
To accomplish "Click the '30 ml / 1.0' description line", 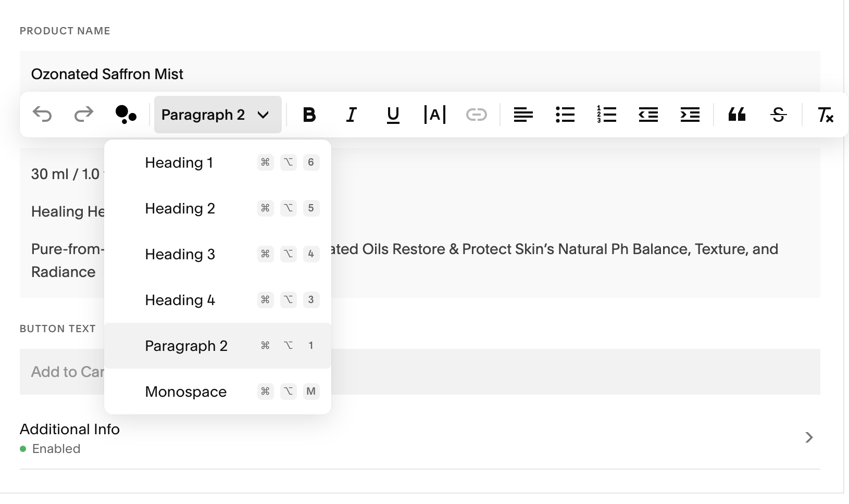I will tap(65, 174).
